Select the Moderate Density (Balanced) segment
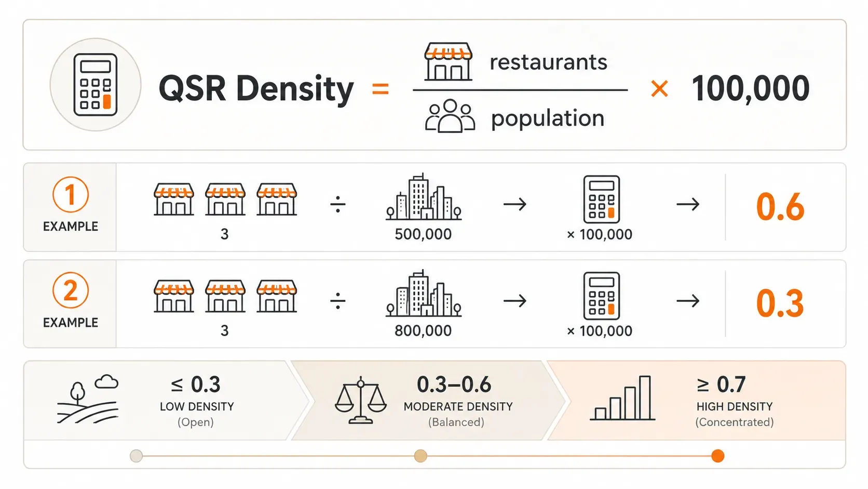 429,401
